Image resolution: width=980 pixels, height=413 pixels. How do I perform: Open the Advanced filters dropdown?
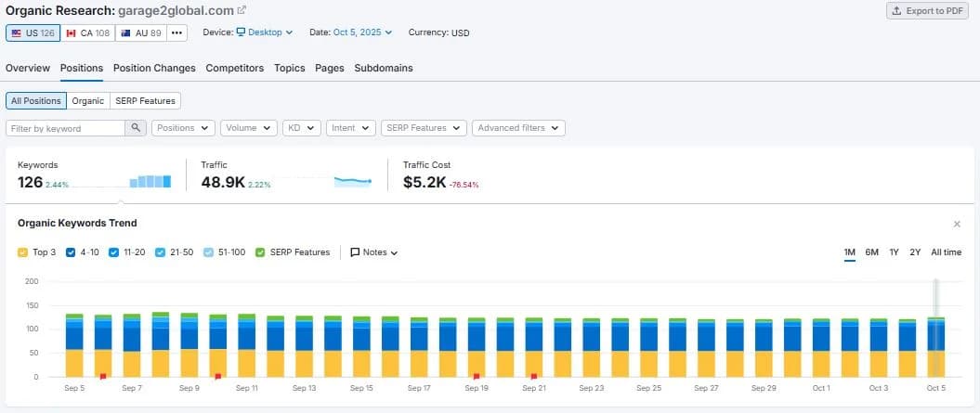click(x=518, y=128)
